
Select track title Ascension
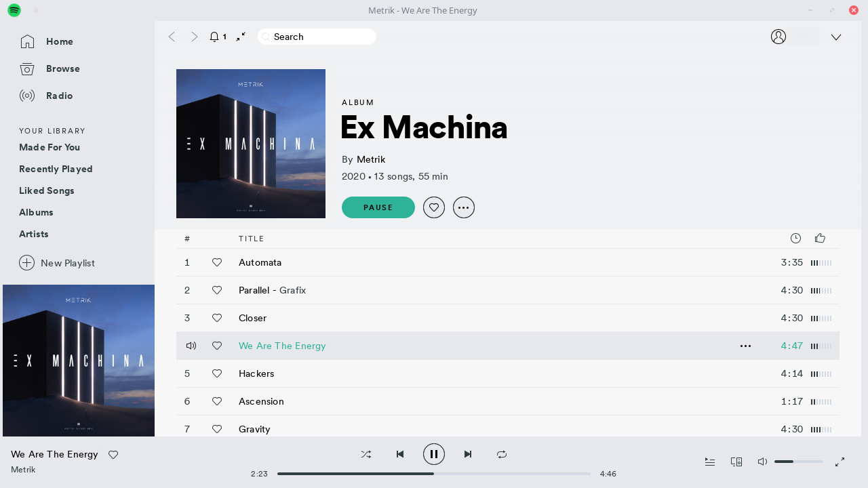(x=261, y=401)
